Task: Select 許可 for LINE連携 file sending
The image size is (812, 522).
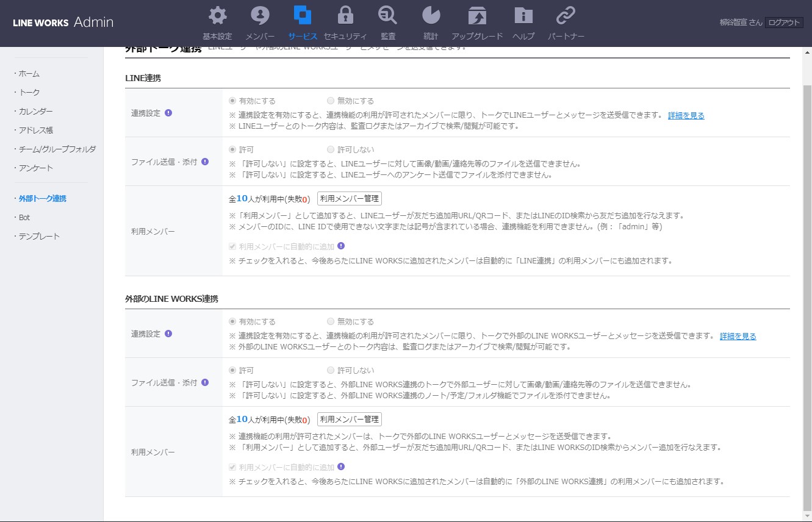Action: tap(232, 149)
